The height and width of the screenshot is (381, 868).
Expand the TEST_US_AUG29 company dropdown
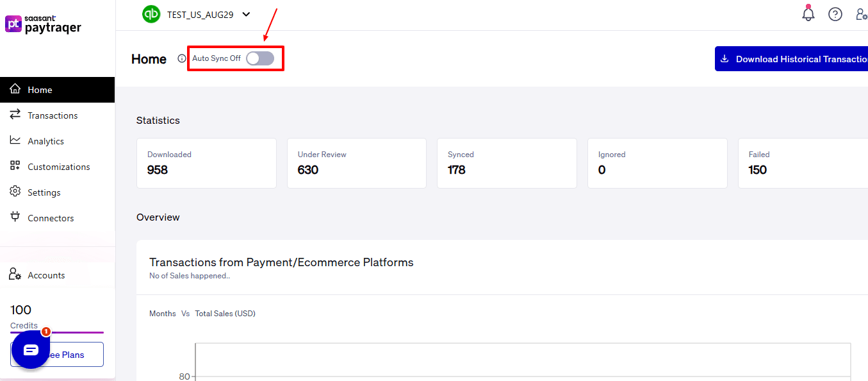[x=246, y=15]
